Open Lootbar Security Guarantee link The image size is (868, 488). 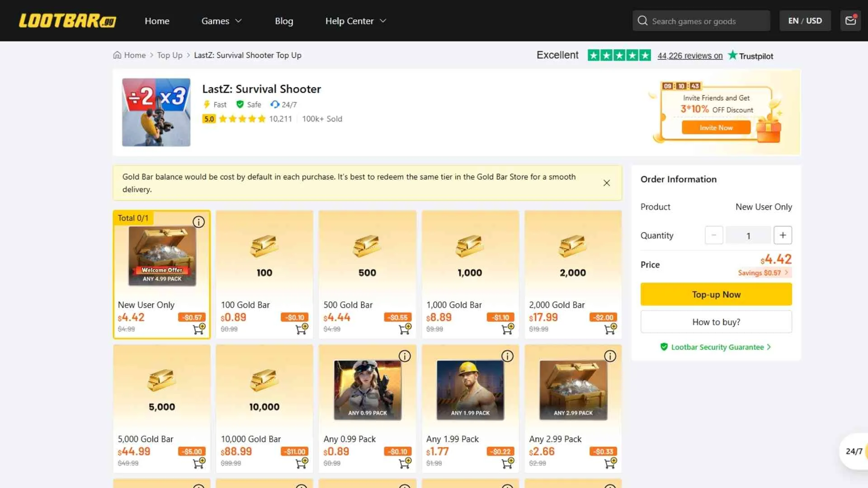(x=717, y=347)
